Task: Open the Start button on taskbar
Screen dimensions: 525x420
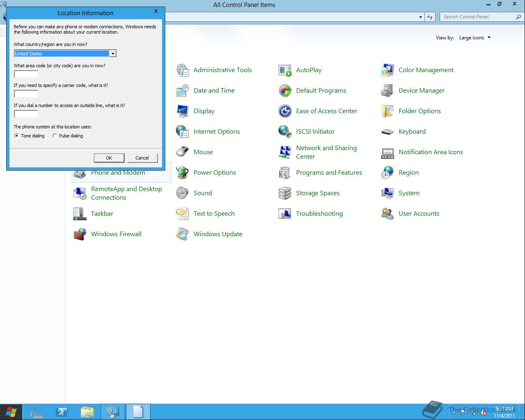Action: click(11, 412)
